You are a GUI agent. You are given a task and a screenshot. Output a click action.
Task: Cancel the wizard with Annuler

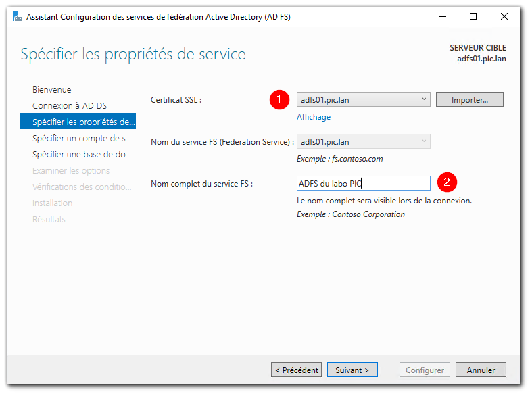coord(481,370)
